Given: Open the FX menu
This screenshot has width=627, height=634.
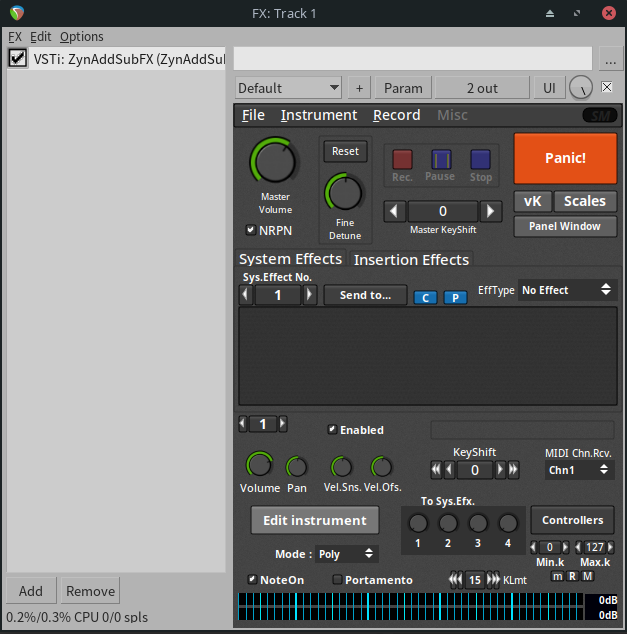Looking at the screenshot, I should pyautogui.click(x=15, y=37).
